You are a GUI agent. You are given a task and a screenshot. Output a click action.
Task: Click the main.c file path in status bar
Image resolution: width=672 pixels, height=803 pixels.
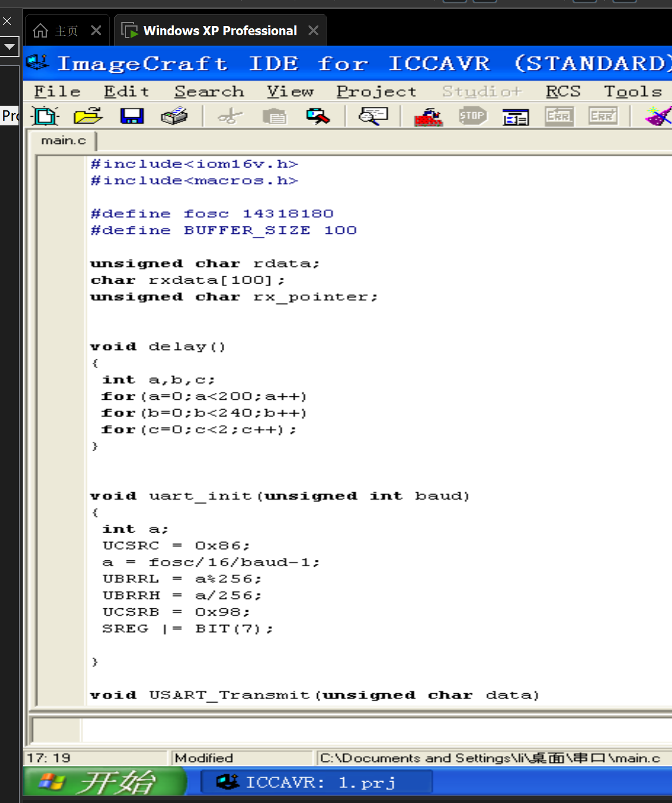[490, 758]
